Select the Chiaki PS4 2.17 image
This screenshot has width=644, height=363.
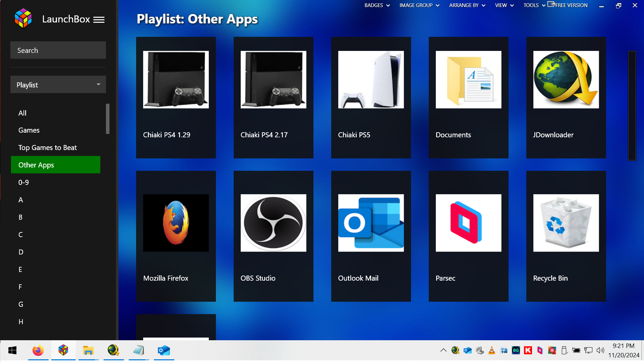click(273, 80)
